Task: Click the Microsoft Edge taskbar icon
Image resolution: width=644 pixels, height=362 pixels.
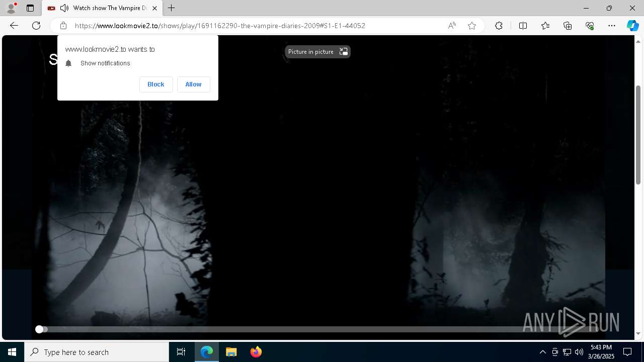Action: click(x=207, y=352)
